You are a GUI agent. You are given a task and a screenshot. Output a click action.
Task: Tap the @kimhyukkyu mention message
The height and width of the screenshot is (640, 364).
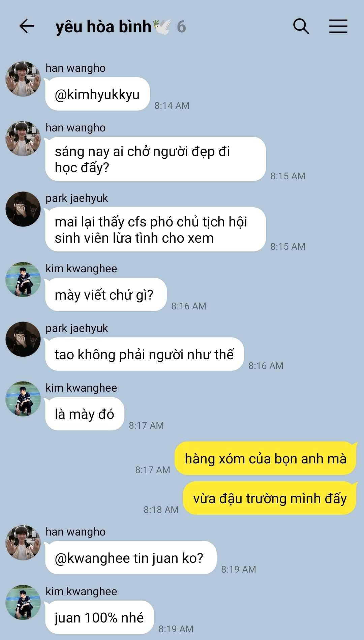pyautogui.click(x=97, y=94)
